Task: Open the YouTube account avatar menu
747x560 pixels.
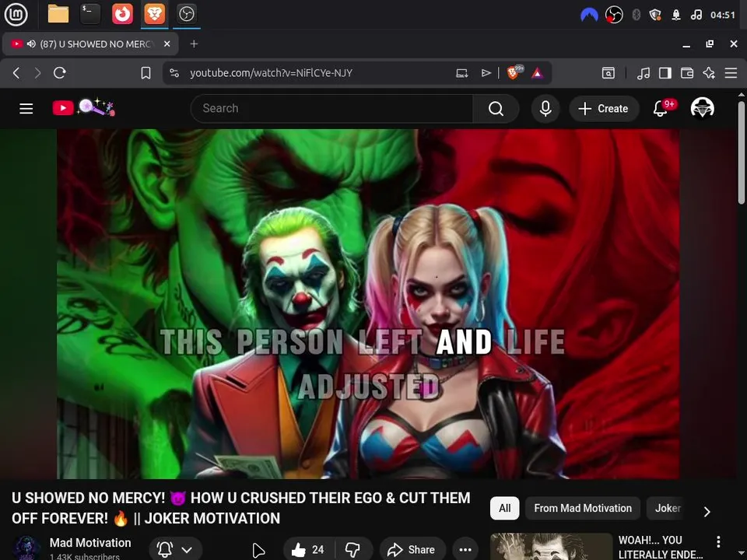Action: [702, 108]
